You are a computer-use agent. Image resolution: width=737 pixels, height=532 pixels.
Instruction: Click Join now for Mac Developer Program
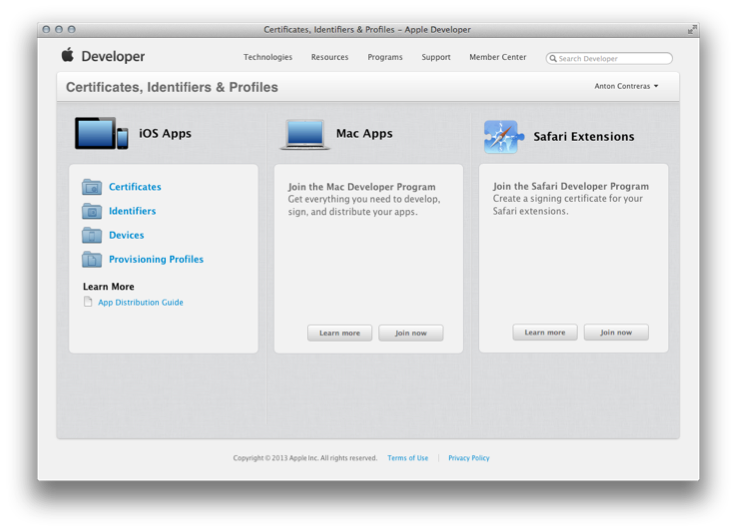pyautogui.click(x=410, y=333)
